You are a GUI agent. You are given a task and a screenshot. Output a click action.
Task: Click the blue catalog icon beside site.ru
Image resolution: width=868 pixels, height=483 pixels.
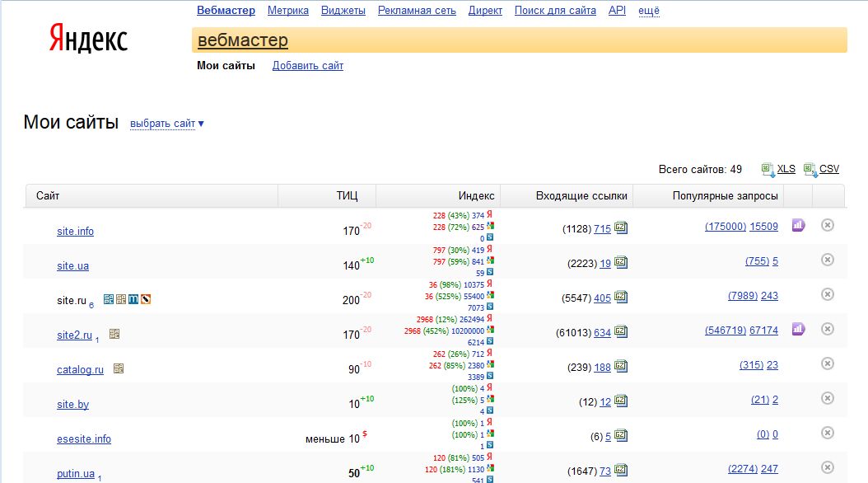coord(109,299)
